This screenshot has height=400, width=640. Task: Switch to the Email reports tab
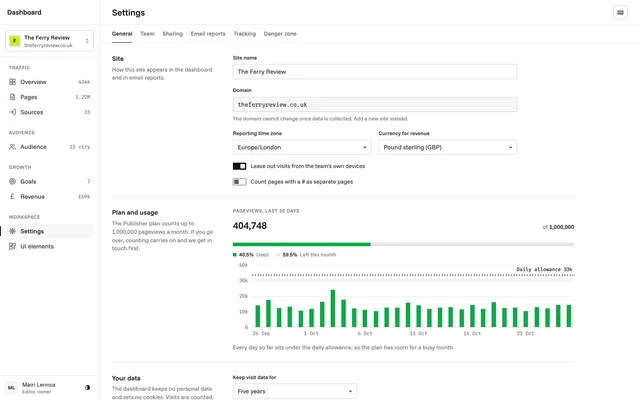[x=208, y=34]
